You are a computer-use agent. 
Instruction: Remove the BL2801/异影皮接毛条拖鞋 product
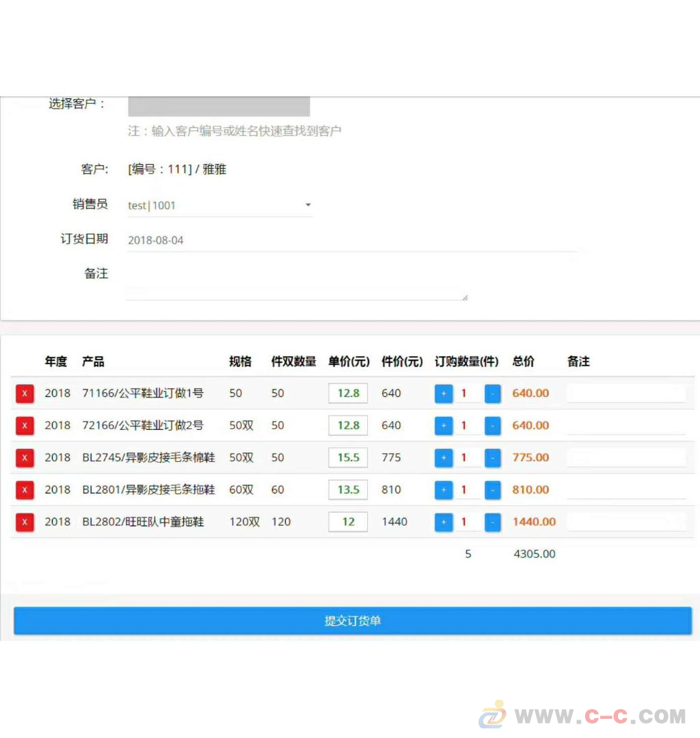pyautogui.click(x=24, y=490)
